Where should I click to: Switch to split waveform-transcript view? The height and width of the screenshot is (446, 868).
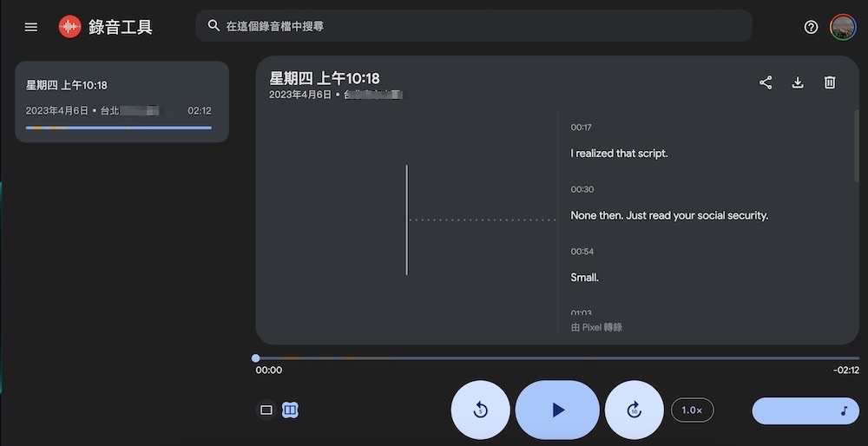click(x=290, y=410)
